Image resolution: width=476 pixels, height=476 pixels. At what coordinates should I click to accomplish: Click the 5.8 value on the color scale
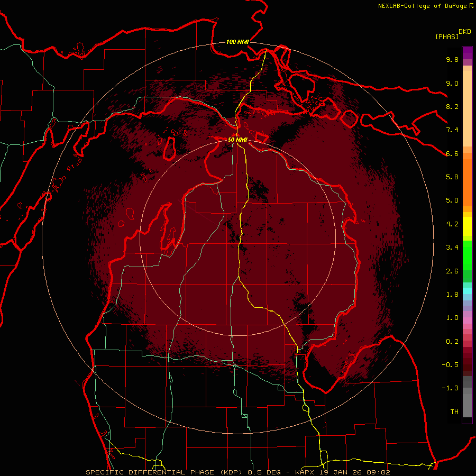[452, 177]
